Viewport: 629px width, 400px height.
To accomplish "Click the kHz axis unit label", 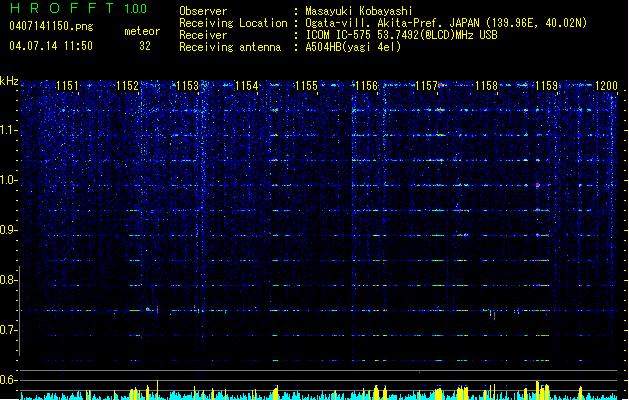I will (9, 81).
